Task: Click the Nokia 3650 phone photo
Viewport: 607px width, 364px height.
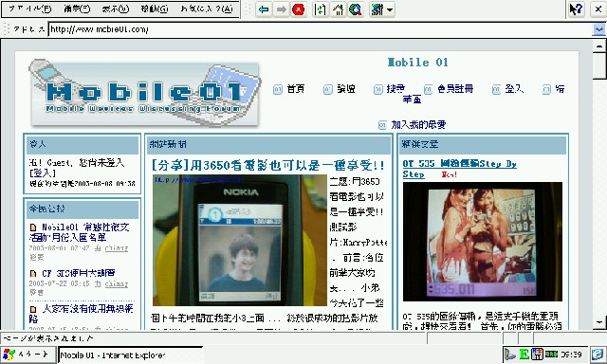Action: tap(240, 240)
